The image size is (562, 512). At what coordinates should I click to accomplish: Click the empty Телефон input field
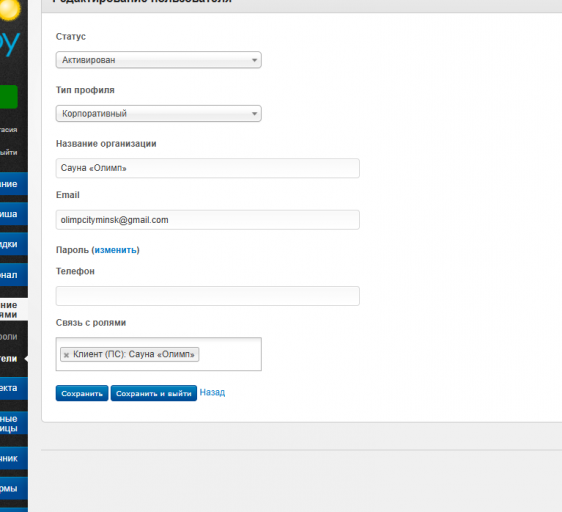[x=208, y=296]
